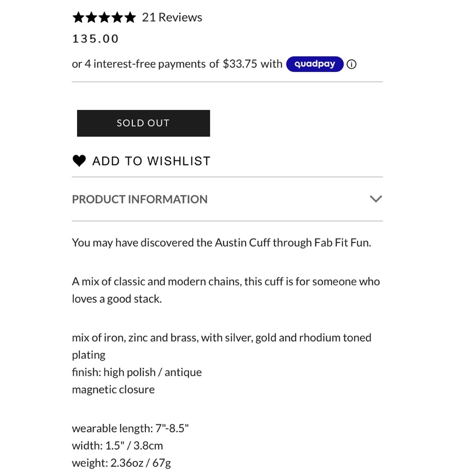476x476 pixels.
Task: Click the finish: high polish / antique line
Action: pos(137,372)
